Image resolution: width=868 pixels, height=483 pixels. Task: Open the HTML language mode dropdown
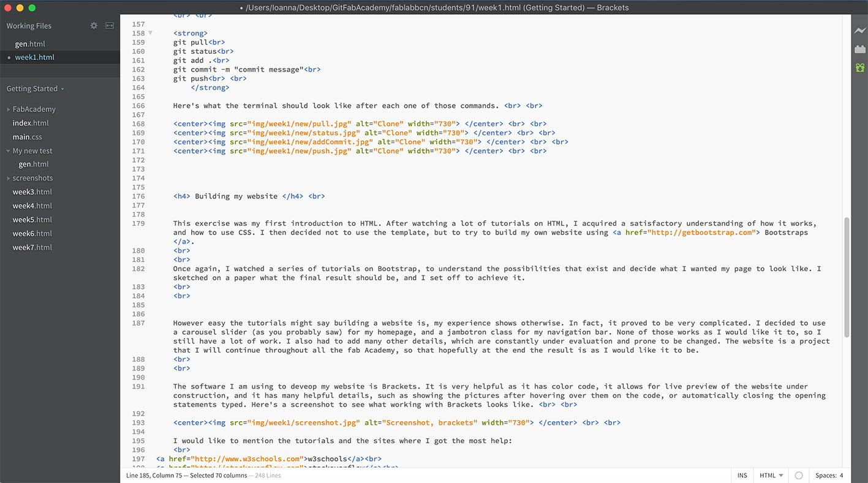[x=771, y=476]
